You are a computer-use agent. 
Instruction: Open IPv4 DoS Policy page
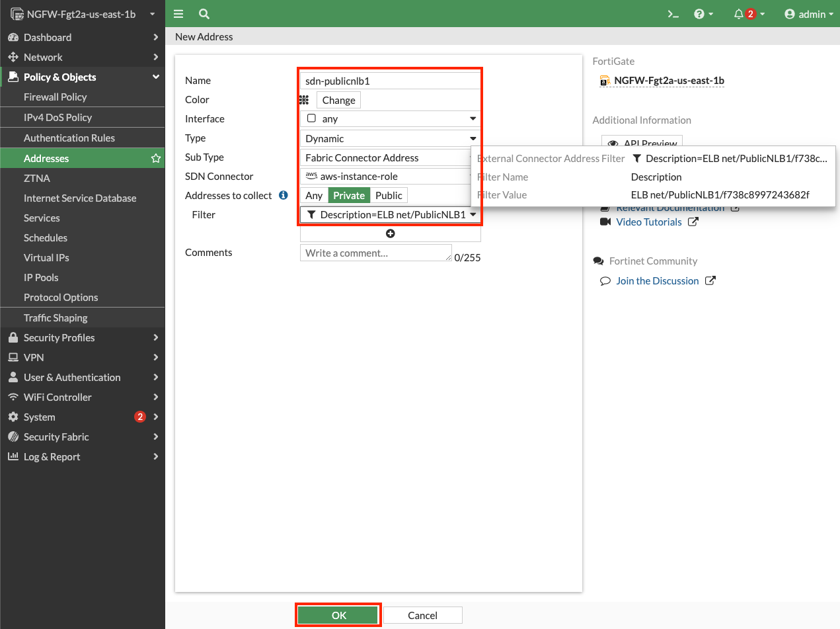(57, 117)
